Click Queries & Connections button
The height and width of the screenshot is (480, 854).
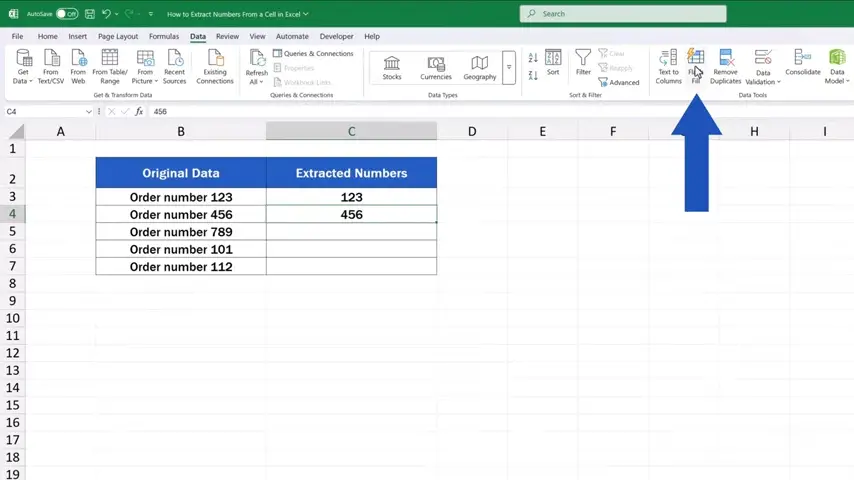pyautogui.click(x=313, y=54)
